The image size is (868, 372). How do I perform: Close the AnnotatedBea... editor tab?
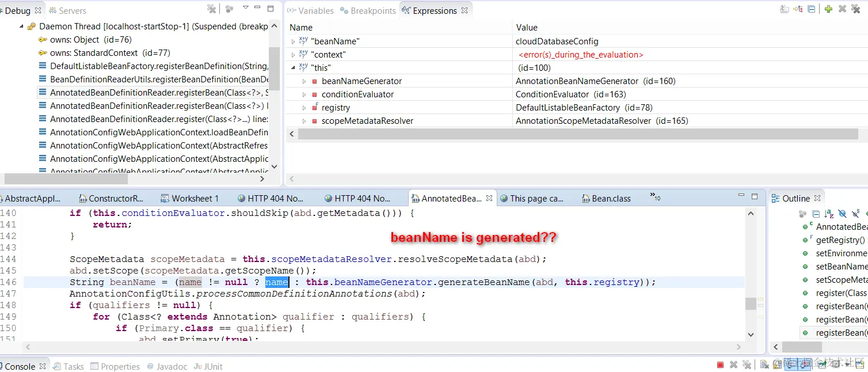point(489,198)
